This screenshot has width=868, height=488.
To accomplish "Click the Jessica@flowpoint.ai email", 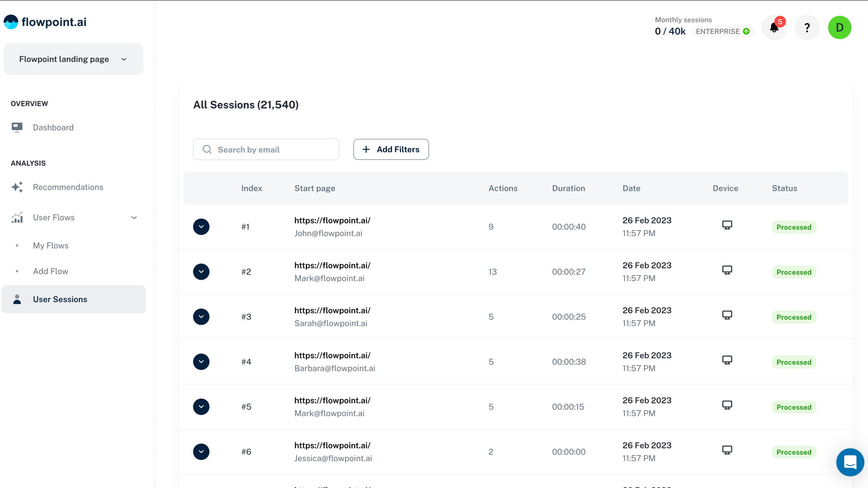I will (333, 459).
